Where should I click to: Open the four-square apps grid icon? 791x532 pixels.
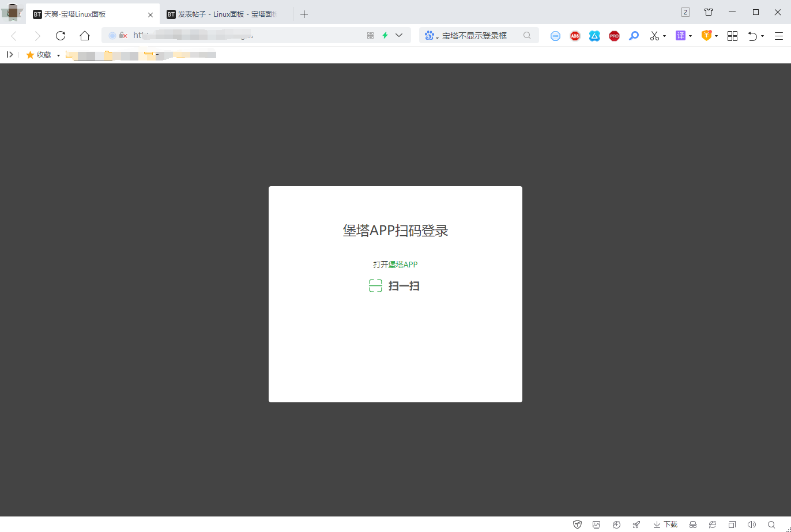[x=732, y=36]
